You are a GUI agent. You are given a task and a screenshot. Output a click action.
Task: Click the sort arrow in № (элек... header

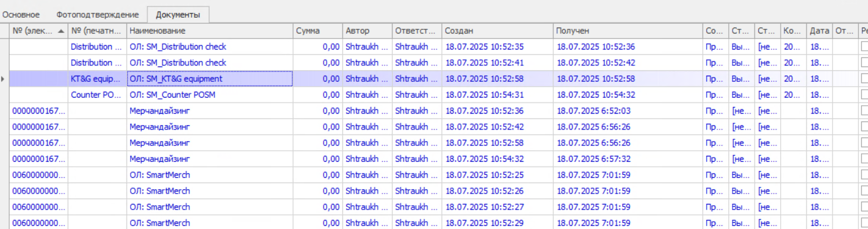coord(61,31)
